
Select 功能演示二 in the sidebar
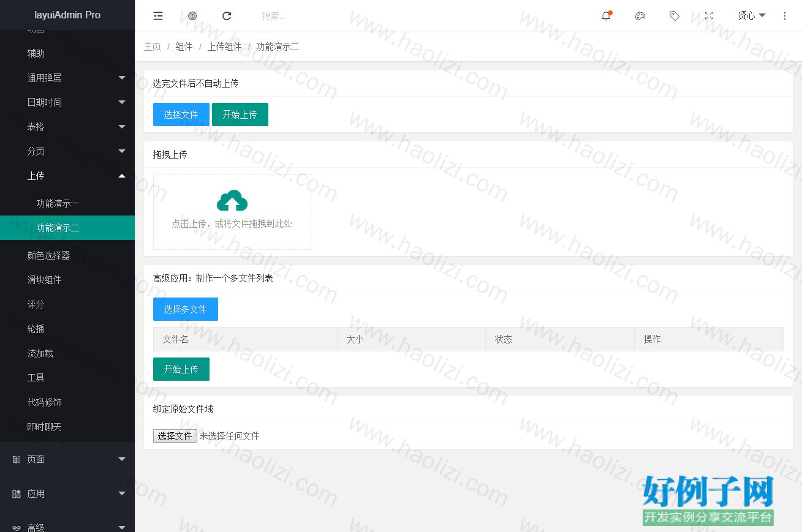[67, 228]
